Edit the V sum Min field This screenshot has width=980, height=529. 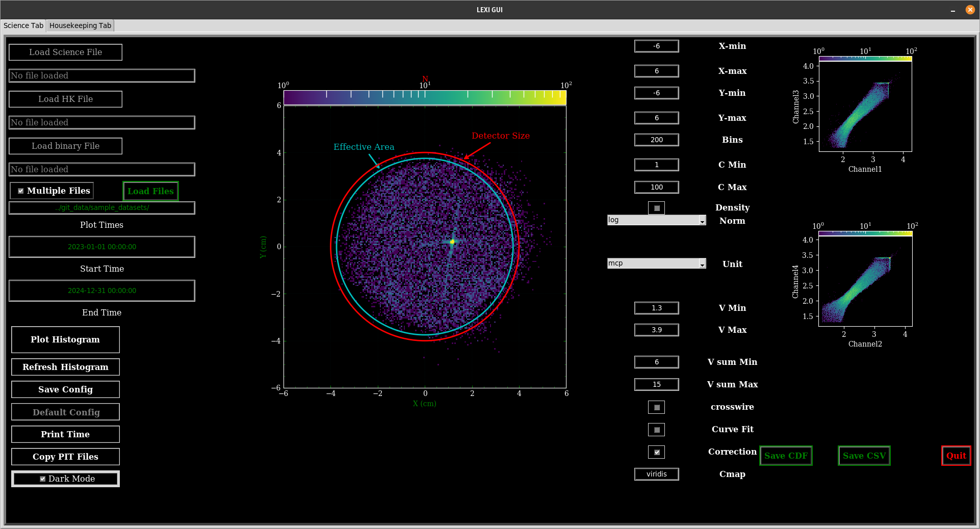(656, 362)
